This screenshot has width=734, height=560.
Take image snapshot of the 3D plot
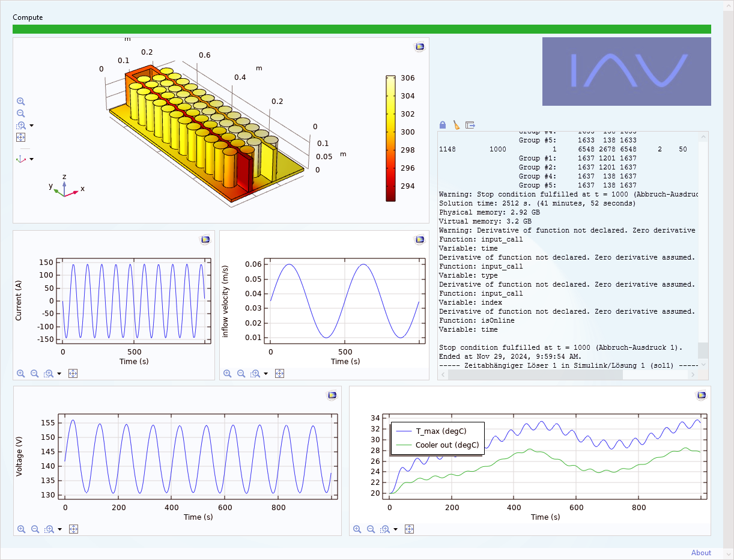[420, 47]
